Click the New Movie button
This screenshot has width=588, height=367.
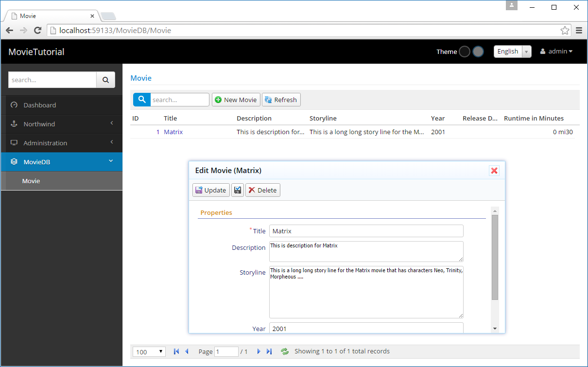pyautogui.click(x=236, y=100)
